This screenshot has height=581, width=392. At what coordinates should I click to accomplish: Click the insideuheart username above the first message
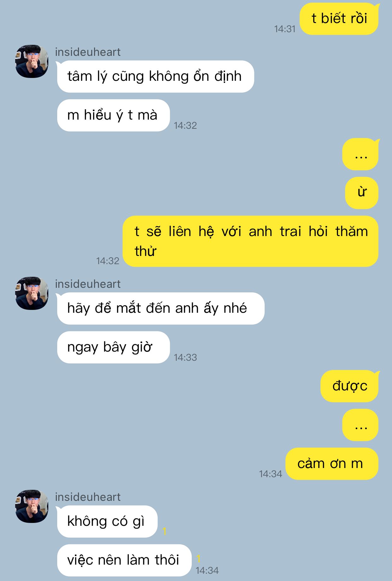(88, 52)
